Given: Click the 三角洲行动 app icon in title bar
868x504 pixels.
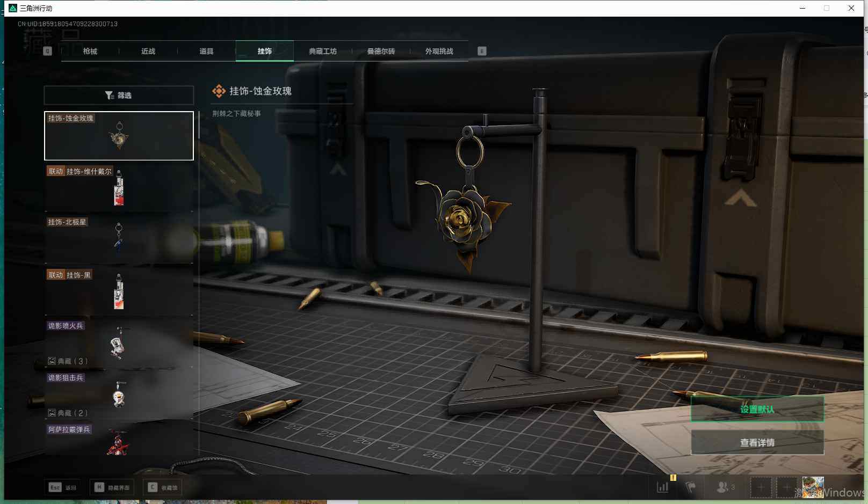Looking at the screenshot, I should click(x=13, y=8).
